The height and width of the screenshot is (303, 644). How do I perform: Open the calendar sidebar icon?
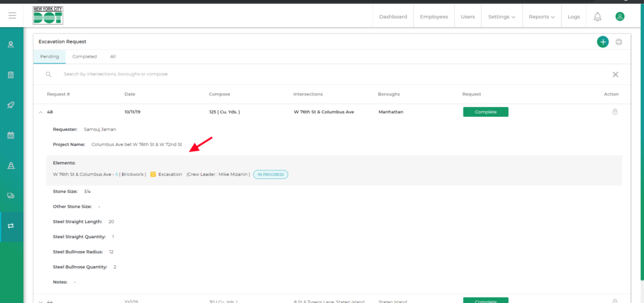tap(11, 135)
